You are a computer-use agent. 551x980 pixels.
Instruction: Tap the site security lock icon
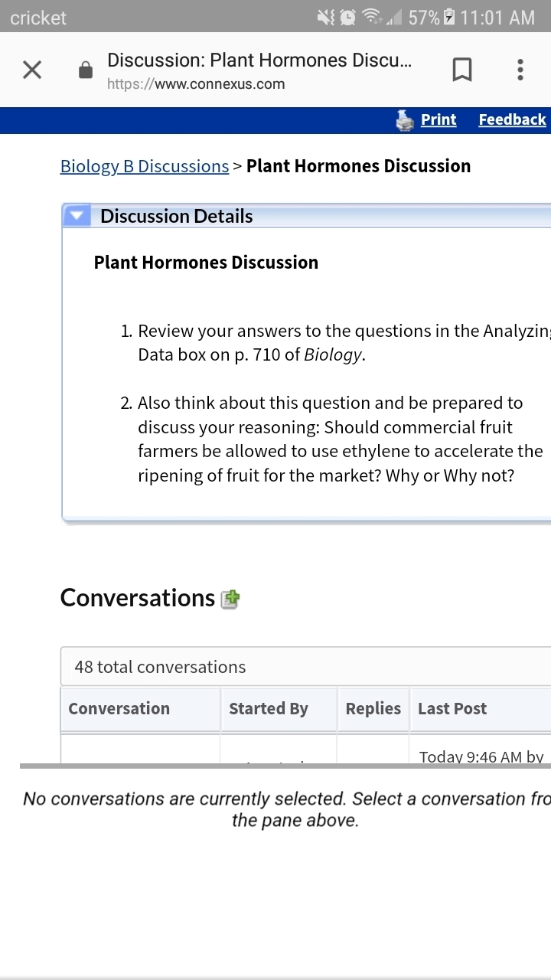[x=86, y=71]
